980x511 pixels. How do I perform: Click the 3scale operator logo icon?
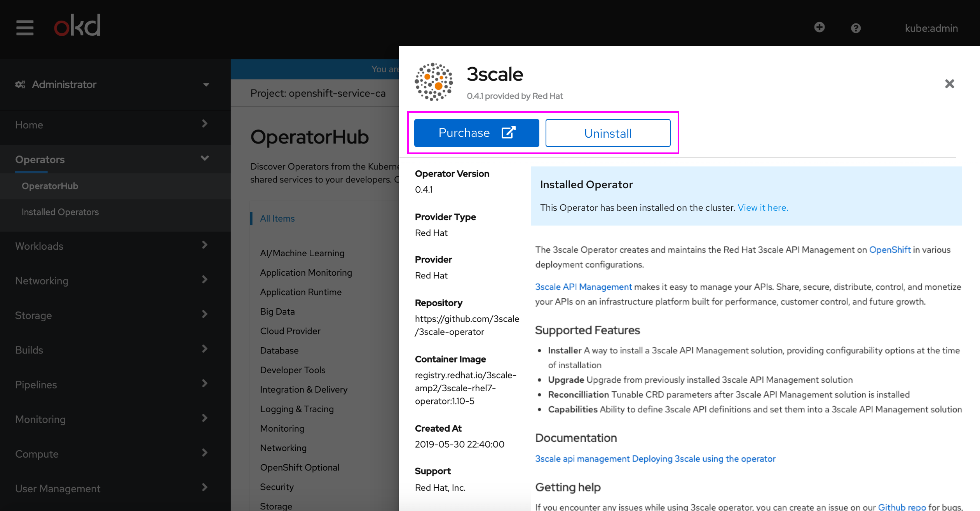pos(434,82)
